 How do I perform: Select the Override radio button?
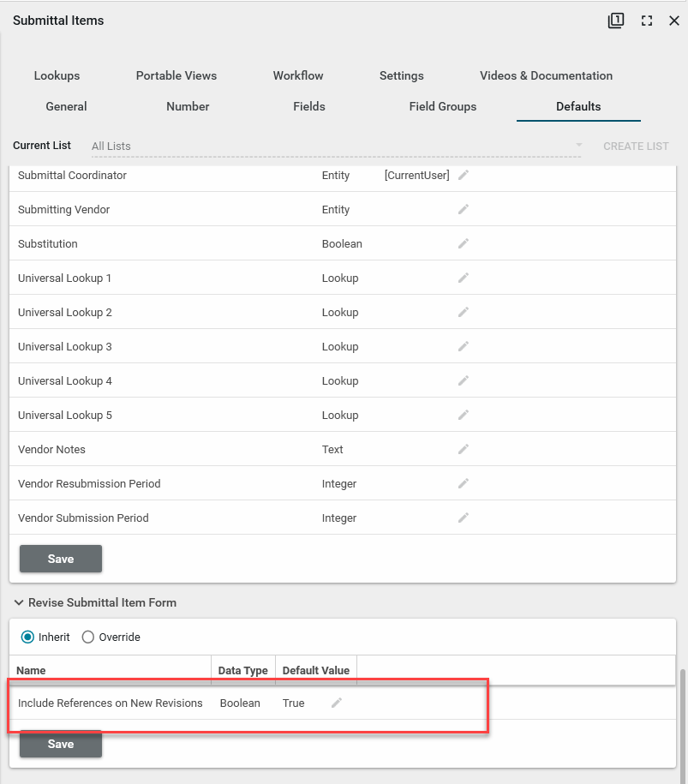pos(88,637)
